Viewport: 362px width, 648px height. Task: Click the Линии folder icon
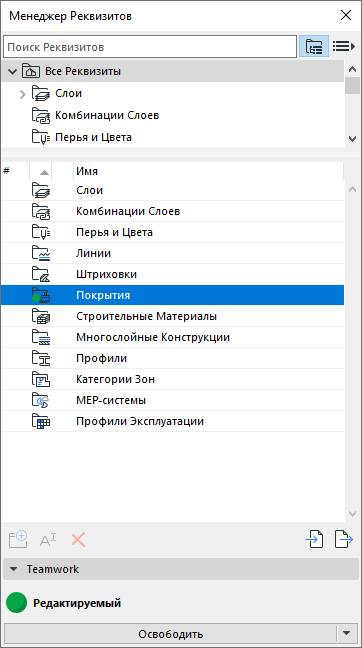pyautogui.click(x=41, y=253)
